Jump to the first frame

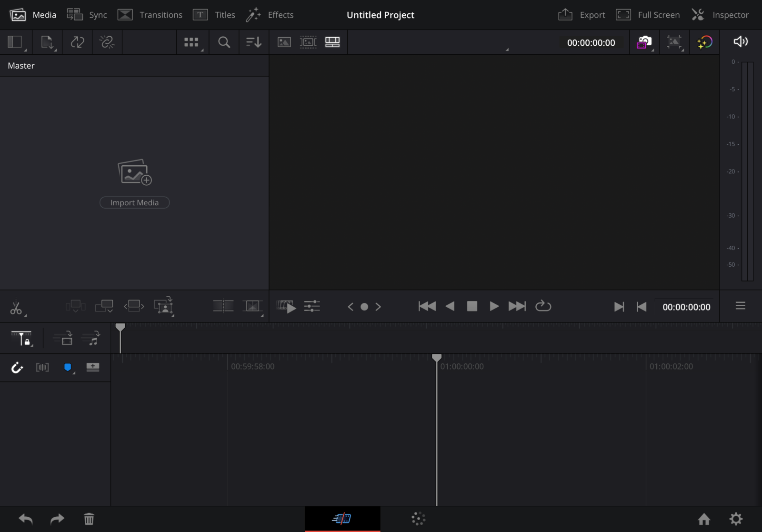click(x=427, y=306)
